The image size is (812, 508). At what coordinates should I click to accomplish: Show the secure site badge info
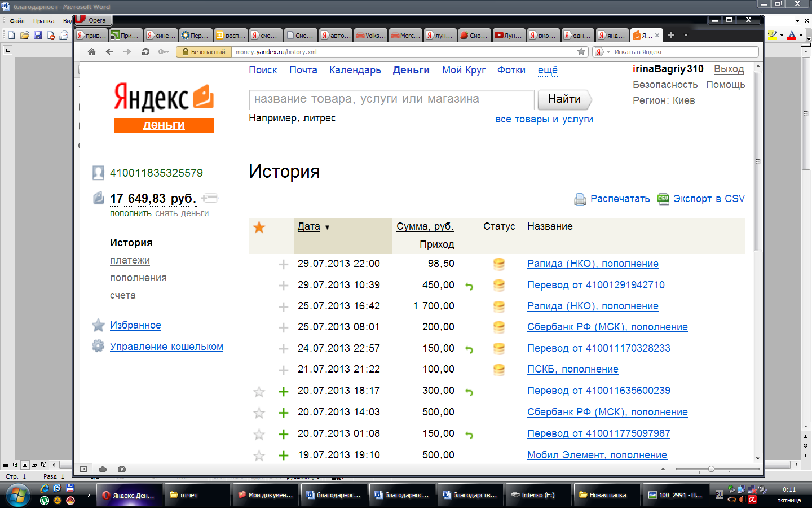204,52
